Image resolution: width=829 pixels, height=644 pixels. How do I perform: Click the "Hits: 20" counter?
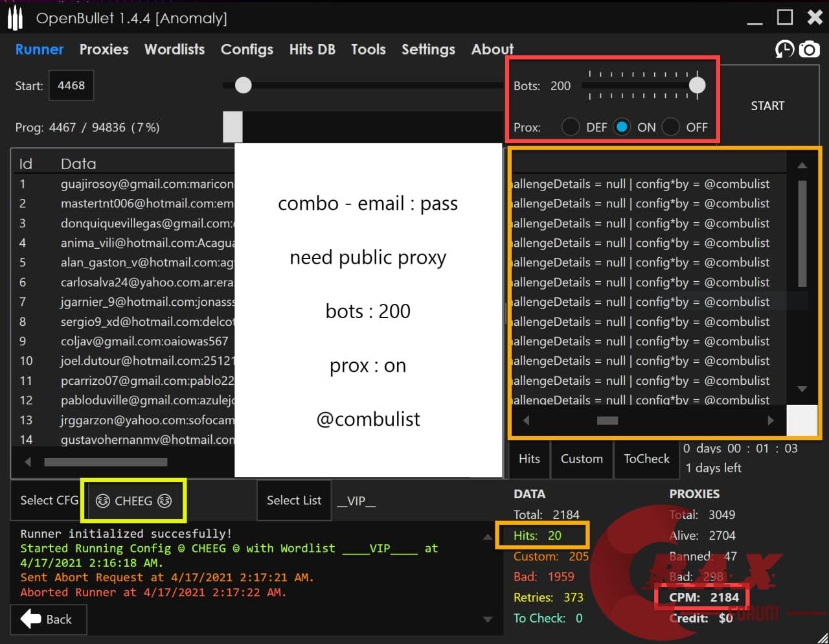pyautogui.click(x=538, y=536)
